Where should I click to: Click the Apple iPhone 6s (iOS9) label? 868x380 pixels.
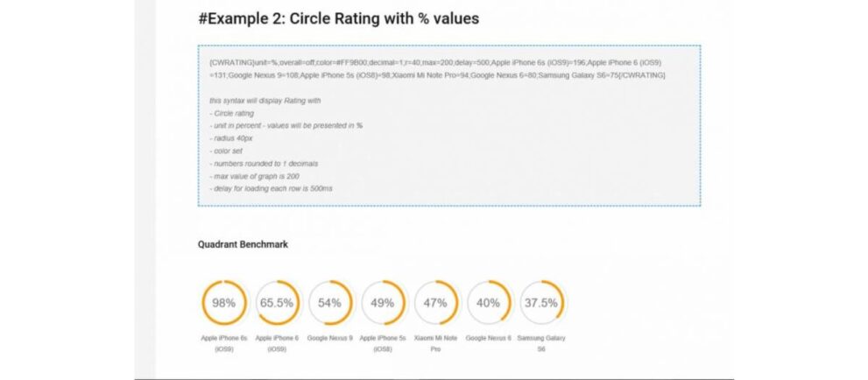click(x=223, y=343)
